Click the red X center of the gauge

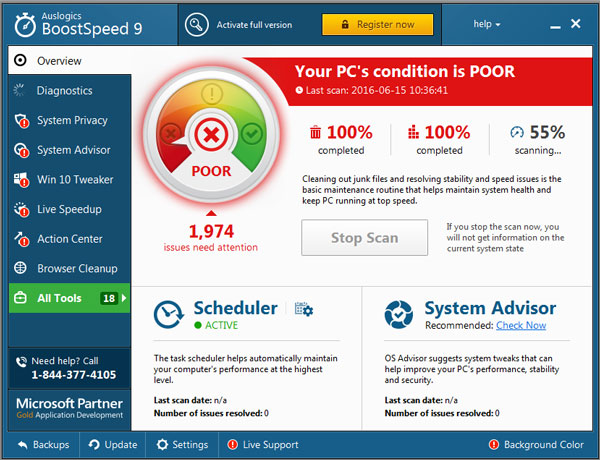pos(211,134)
